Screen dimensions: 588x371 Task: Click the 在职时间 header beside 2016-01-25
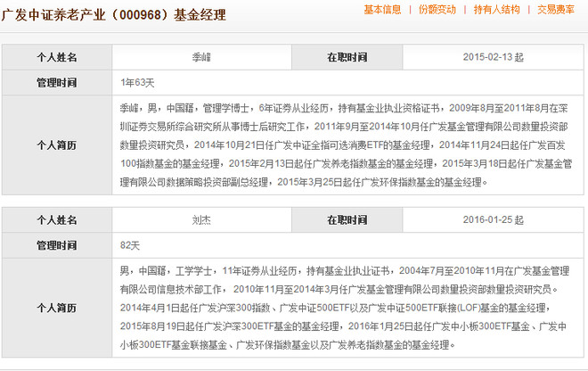(347, 219)
